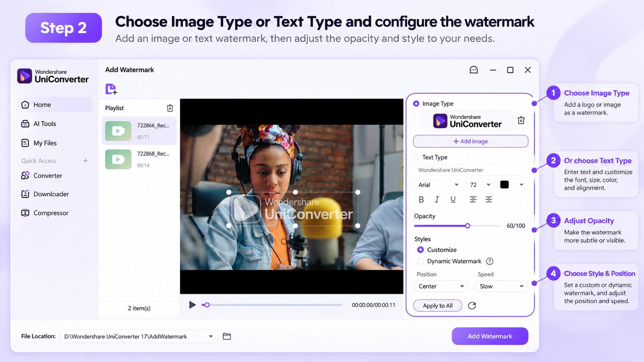Choose the Customize style option
This screenshot has height=362, width=644.
(x=421, y=250)
